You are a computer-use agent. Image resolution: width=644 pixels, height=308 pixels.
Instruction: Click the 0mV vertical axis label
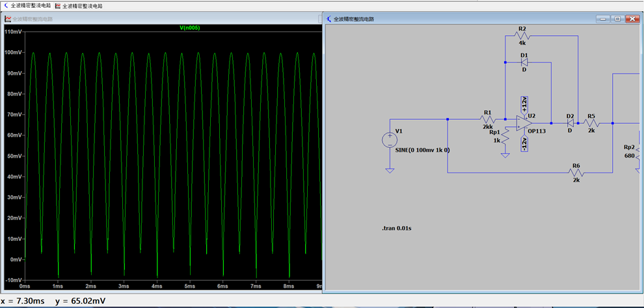click(15, 259)
